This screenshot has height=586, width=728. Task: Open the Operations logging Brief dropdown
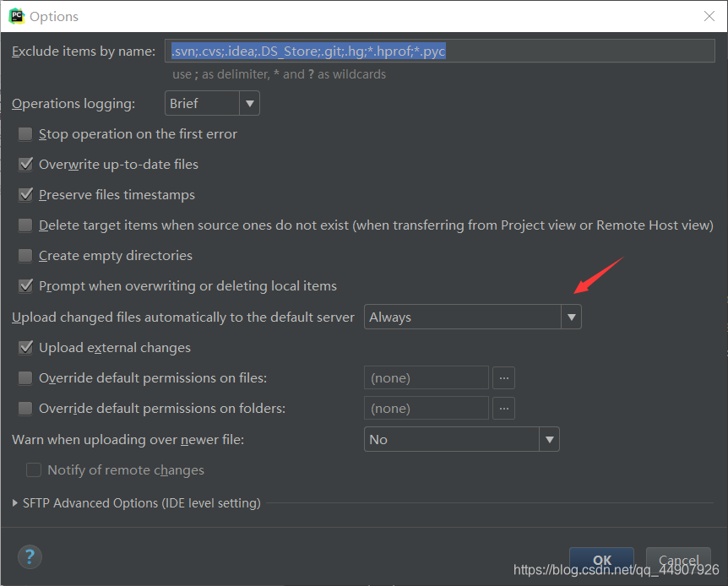pyautogui.click(x=212, y=103)
